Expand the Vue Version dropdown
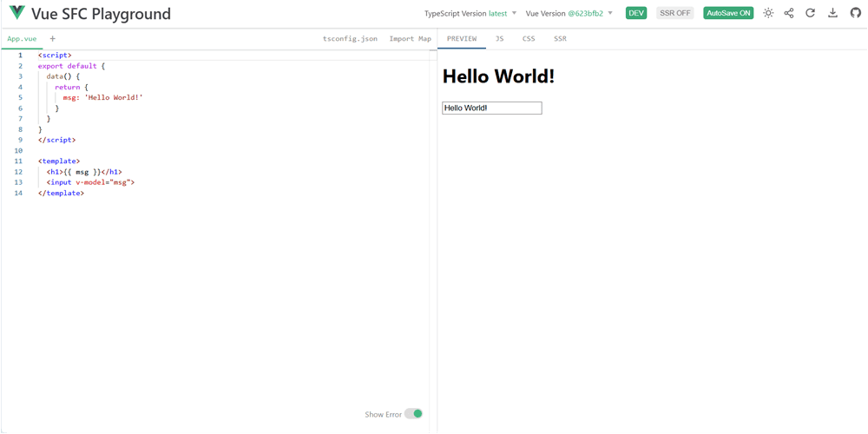The image size is (868, 434). [569, 13]
